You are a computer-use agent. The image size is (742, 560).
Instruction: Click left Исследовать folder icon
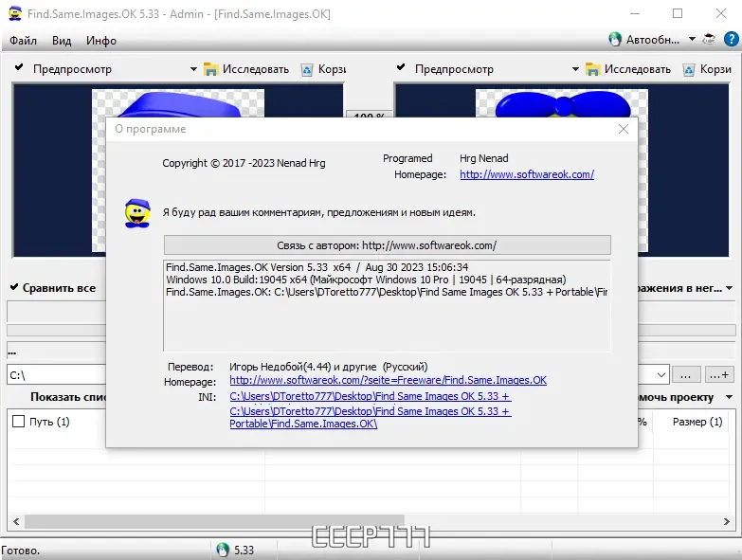210,69
